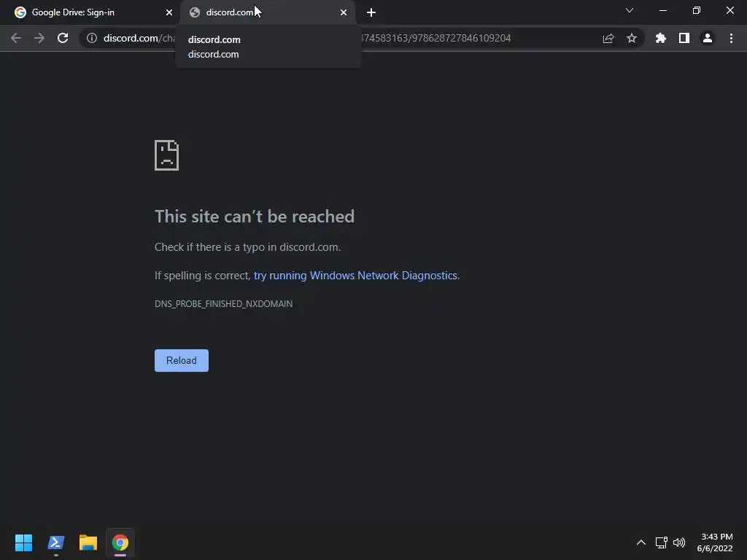Viewport: 747px width, 560px height.
Task: Click "This site can't be reached" heading
Action: point(255,217)
